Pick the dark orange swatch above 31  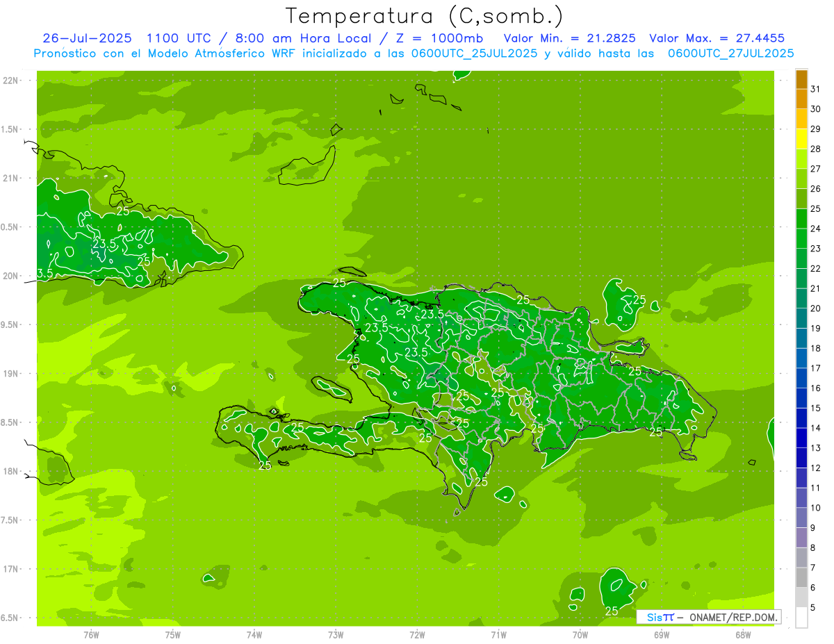pyautogui.click(x=801, y=80)
